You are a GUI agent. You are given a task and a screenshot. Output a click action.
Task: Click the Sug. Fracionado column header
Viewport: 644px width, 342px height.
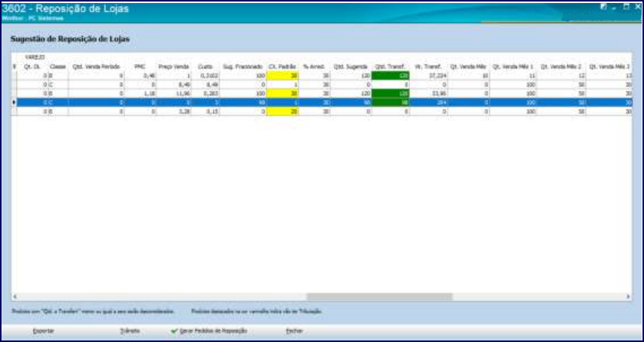pos(243,66)
